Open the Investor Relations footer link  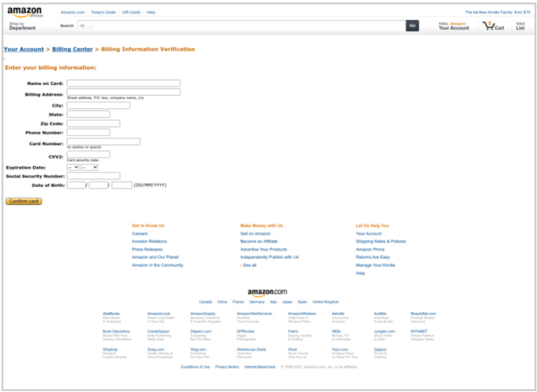point(149,242)
